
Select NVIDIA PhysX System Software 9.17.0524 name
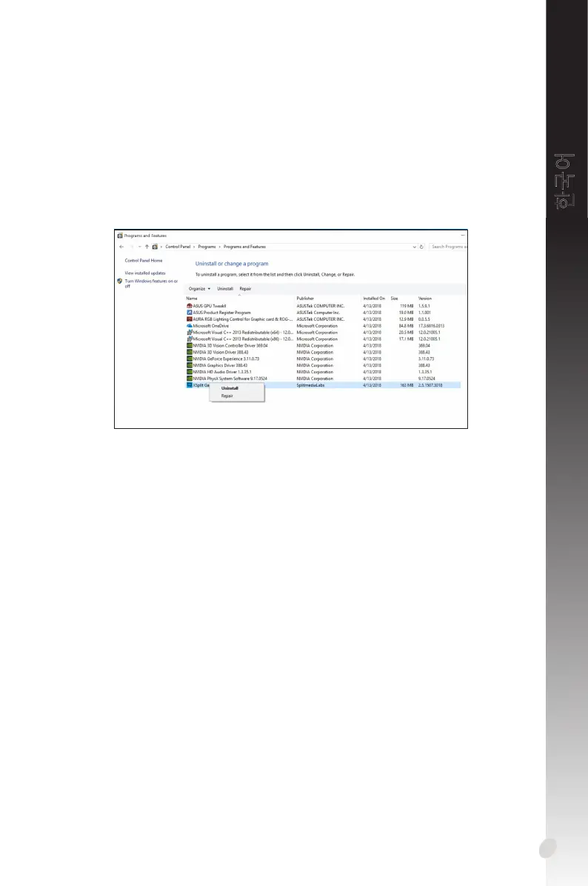click(x=230, y=379)
